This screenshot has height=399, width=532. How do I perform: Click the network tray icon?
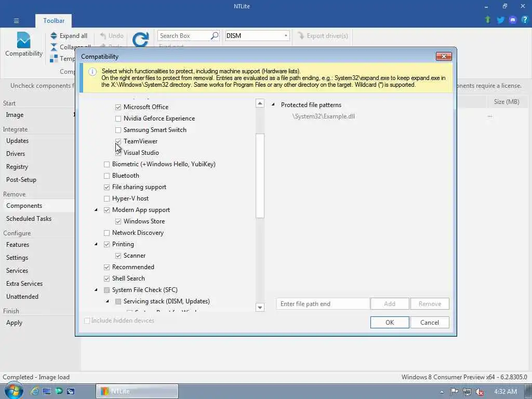coord(467,392)
